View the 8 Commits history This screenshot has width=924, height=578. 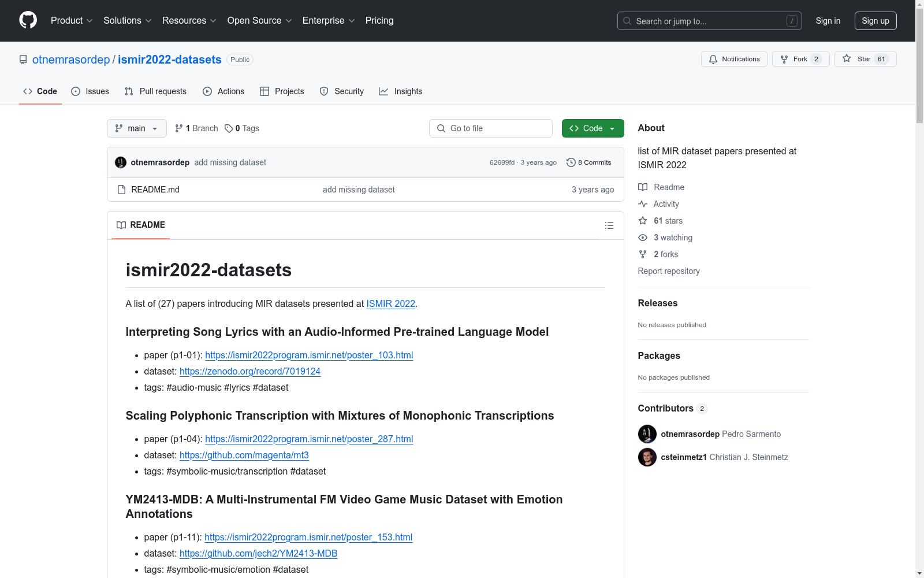click(x=589, y=162)
